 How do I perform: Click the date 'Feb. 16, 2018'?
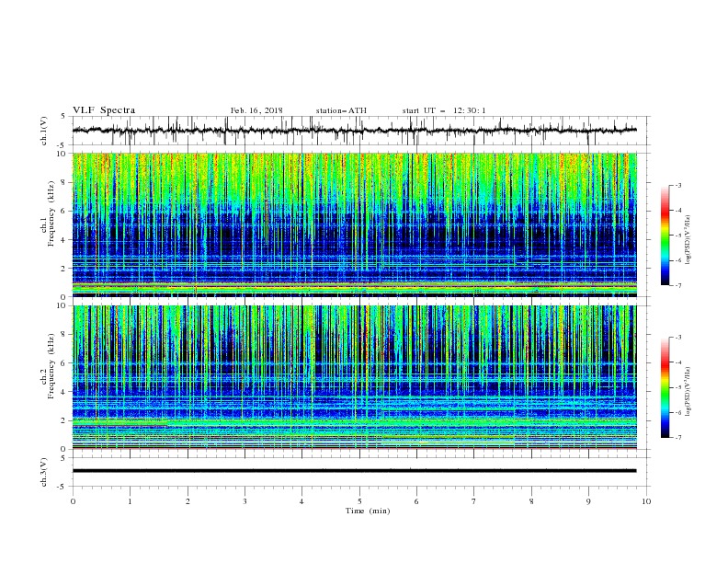pos(256,110)
